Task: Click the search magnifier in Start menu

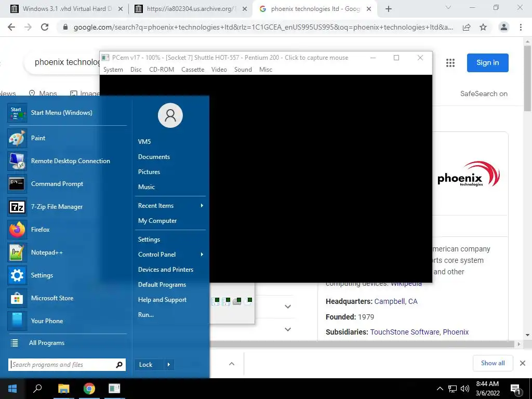Action: click(119, 365)
